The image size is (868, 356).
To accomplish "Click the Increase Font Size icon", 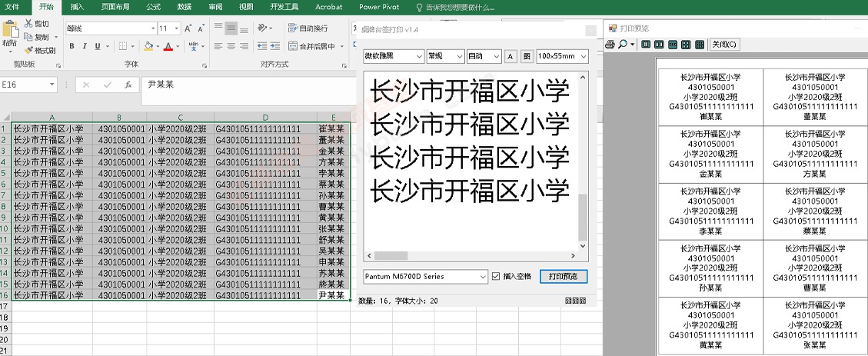I will pos(189,28).
